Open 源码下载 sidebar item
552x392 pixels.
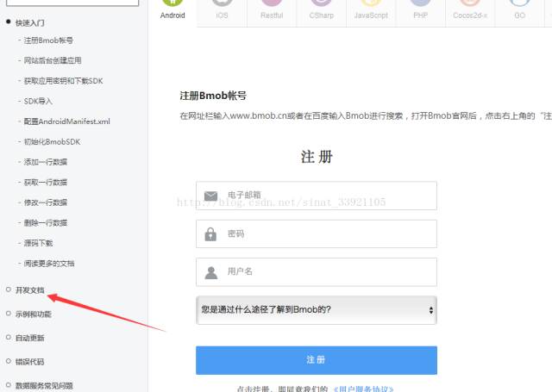pyautogui.click(x=38, y=243)
